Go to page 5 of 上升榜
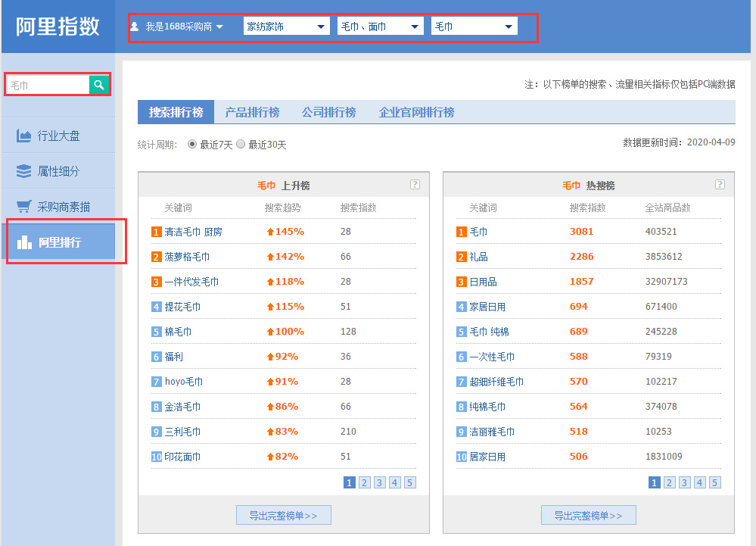 [x=410, y=482]
